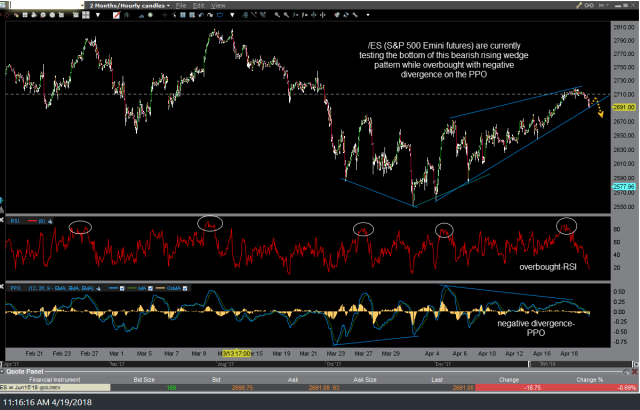Click the small grid icon near toolbar start

25,15
